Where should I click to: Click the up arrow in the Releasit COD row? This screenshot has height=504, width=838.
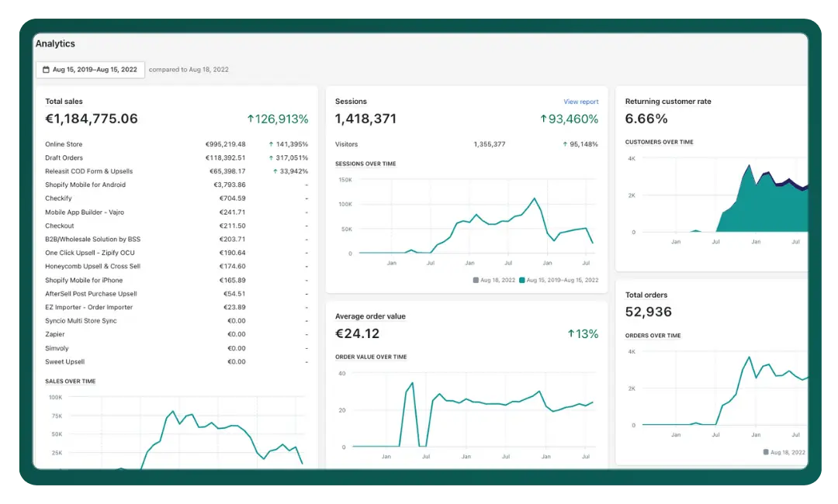275,171
